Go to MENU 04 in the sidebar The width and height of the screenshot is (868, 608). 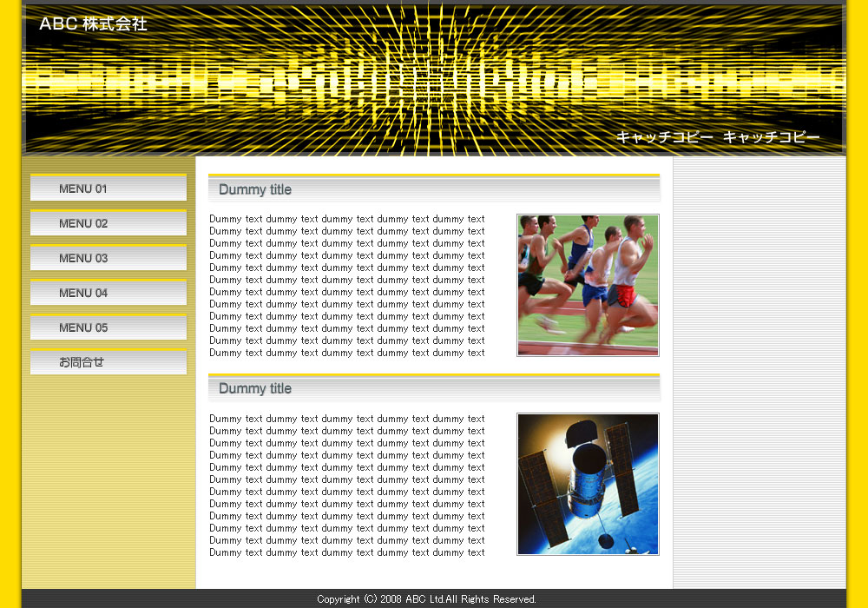pos(108,293)
